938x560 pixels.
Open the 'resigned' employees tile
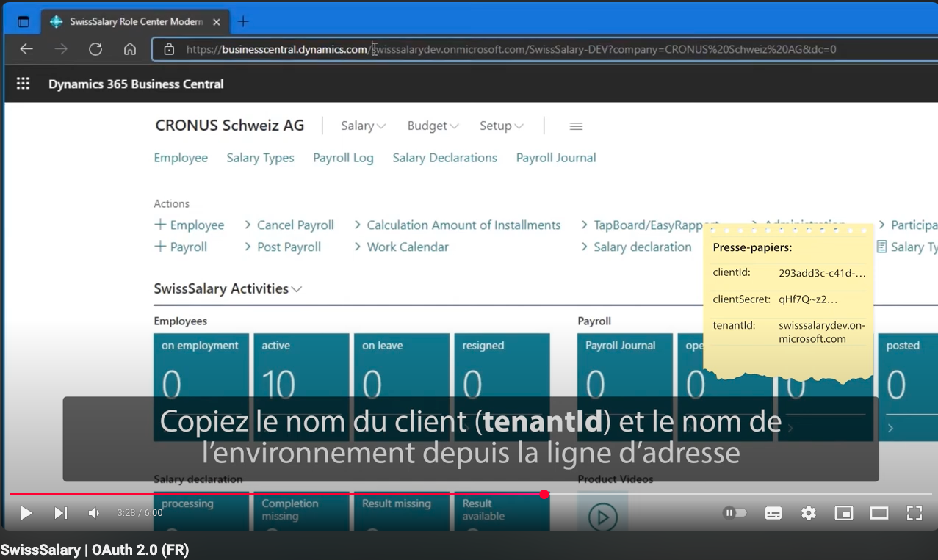click(502, 387)
